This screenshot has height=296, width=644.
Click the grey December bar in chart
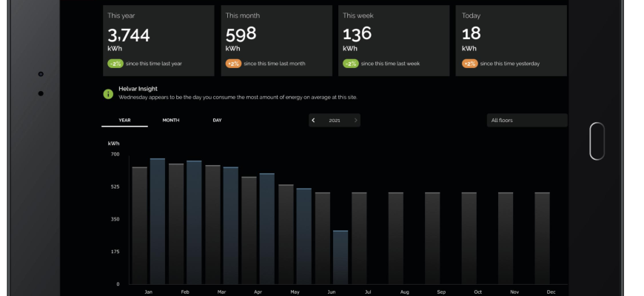542,238
